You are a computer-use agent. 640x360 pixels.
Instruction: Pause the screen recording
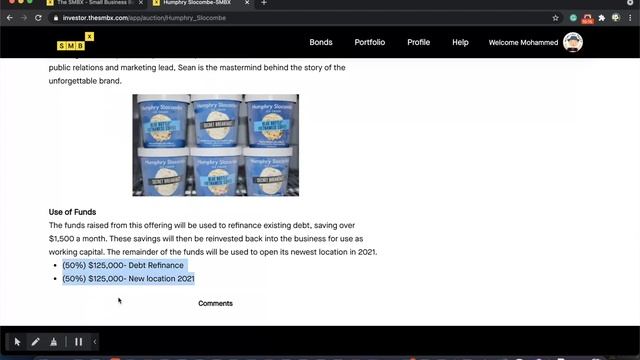pyautogui.click(x=78, y=342)
